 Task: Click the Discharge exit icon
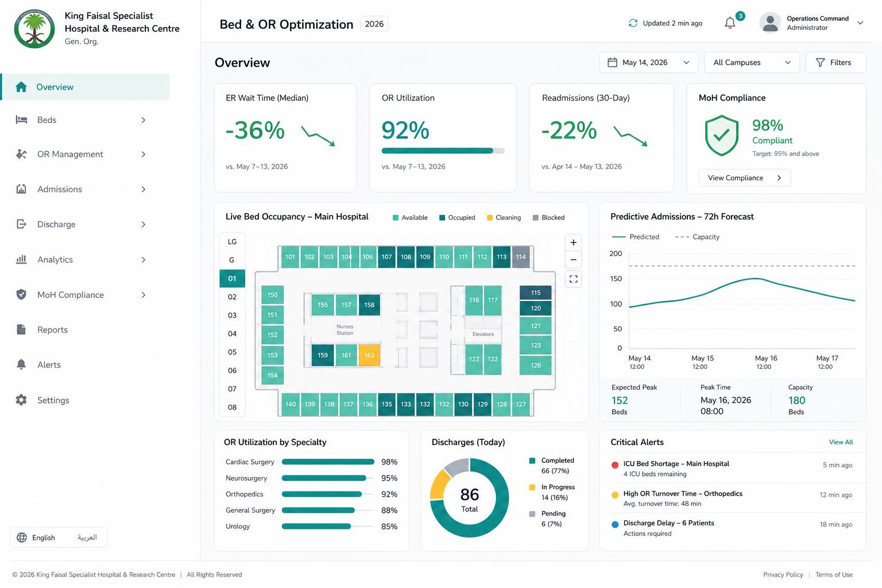click(x=21, y=224)
